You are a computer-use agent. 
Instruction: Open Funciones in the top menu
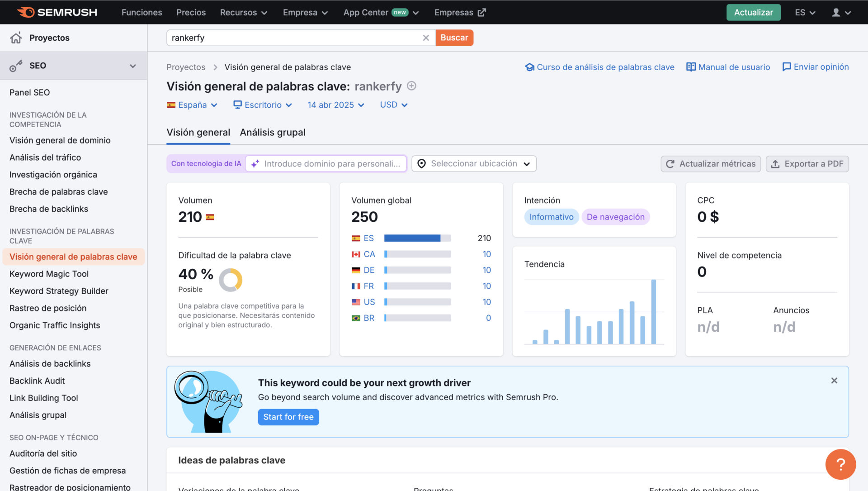pos(142,13)
